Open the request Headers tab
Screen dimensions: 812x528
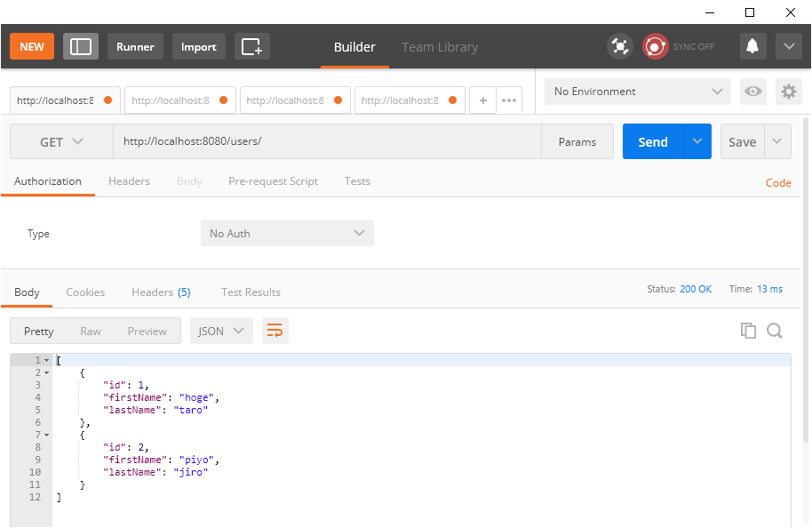click(x=129, y=181)
